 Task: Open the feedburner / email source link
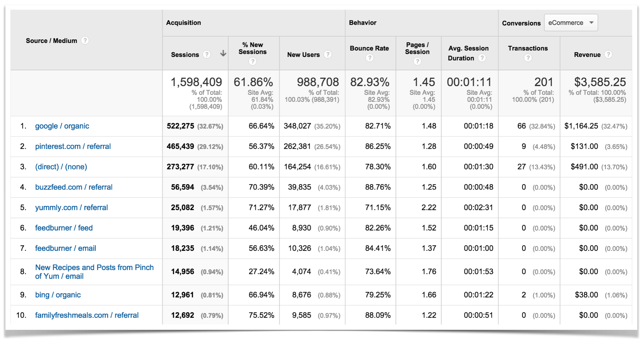(x=65, y=248)
